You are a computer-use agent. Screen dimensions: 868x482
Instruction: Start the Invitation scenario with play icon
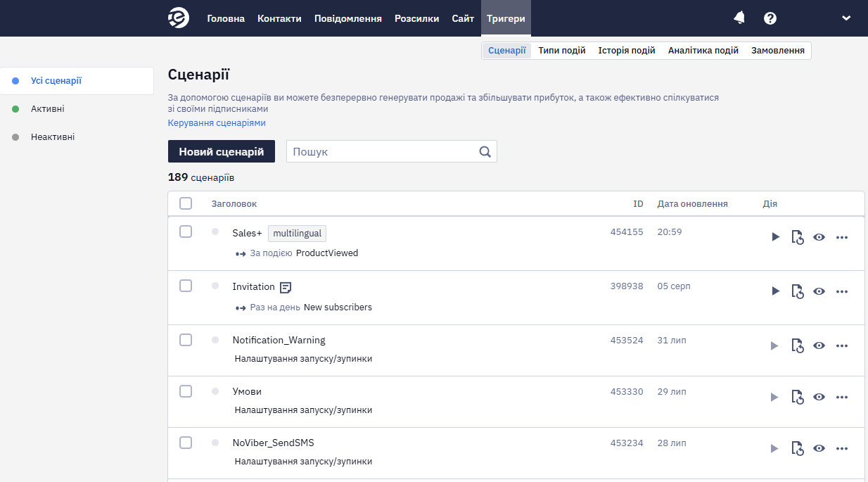(775, 291)
